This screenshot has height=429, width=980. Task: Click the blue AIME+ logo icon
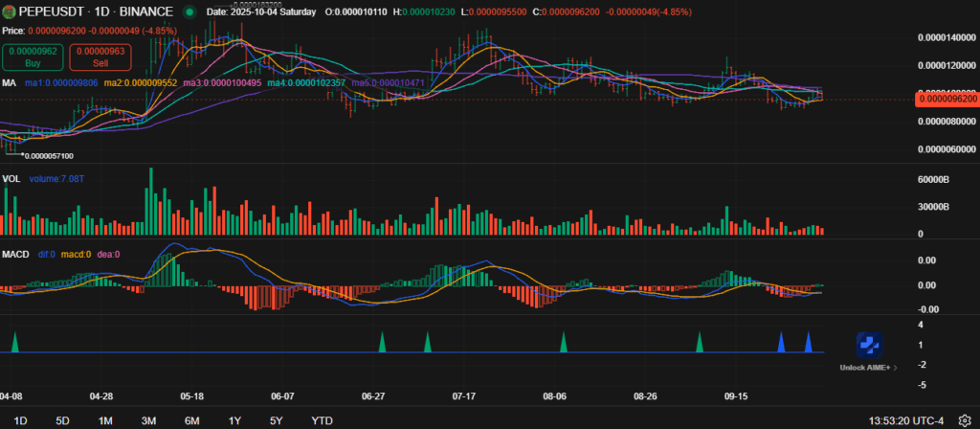pos(869,347)
